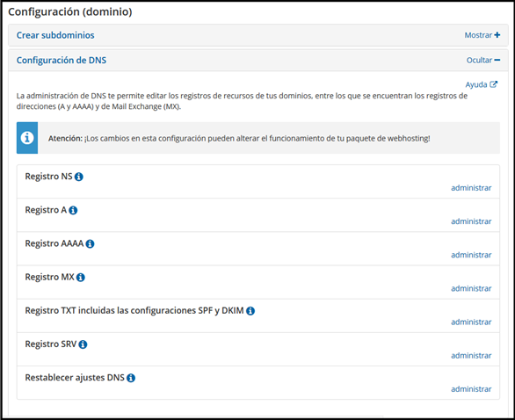The width and height of the screenshot is (515, 420).
Task: Click the Crear subdominios heading
Action: [55, 35]
